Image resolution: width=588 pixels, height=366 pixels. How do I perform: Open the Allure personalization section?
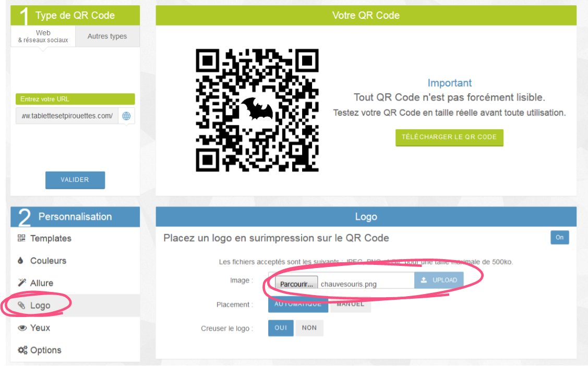[75, 283]
